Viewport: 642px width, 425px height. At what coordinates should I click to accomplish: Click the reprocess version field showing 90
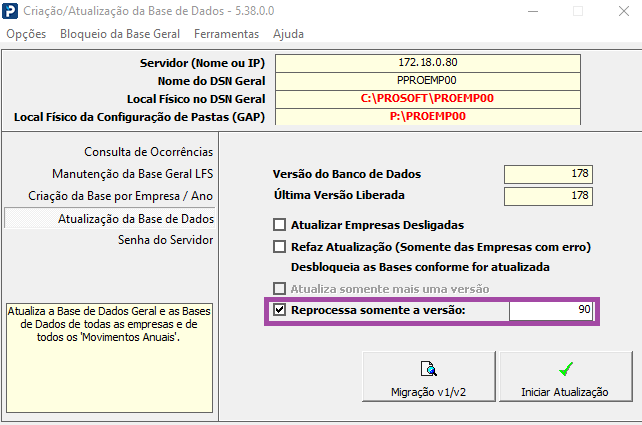pyautogui.click(x=551, y=310)
